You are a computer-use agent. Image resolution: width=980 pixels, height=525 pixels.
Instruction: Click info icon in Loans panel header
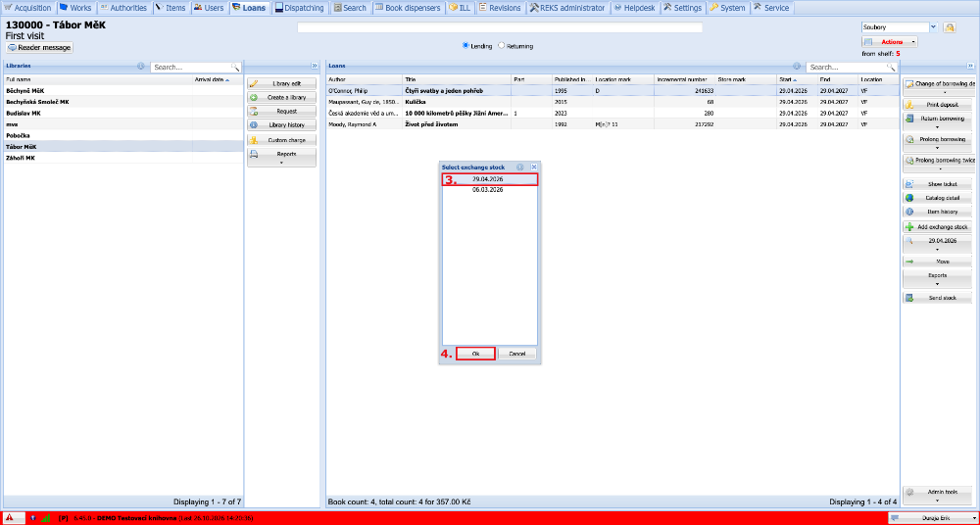click(x=797, y=66)
